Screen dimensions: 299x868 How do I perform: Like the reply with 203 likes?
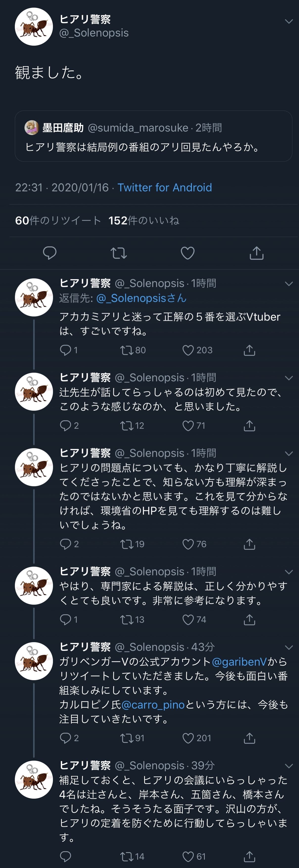(188, 350)
